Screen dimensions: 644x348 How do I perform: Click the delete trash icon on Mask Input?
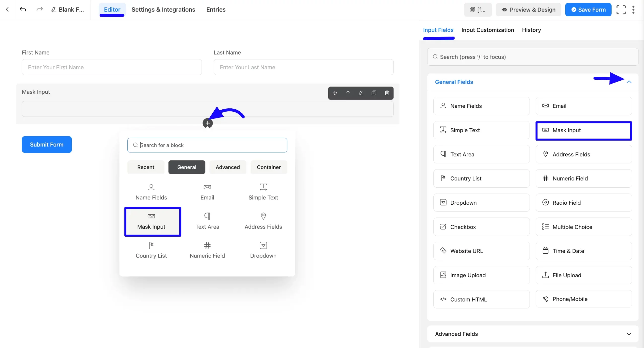(387, 93)
